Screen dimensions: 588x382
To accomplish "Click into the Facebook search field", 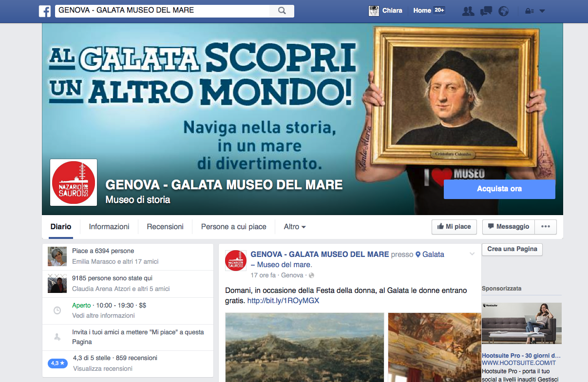I will pos(163,11).
